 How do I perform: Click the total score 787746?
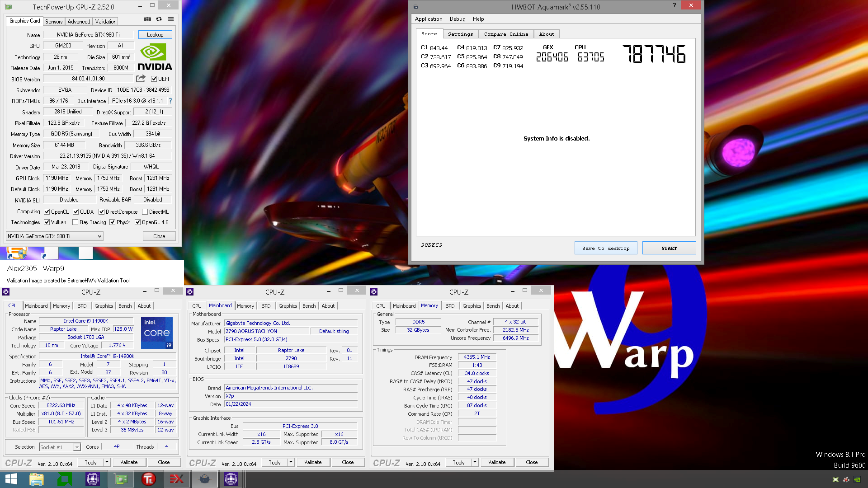pos(654,54)
